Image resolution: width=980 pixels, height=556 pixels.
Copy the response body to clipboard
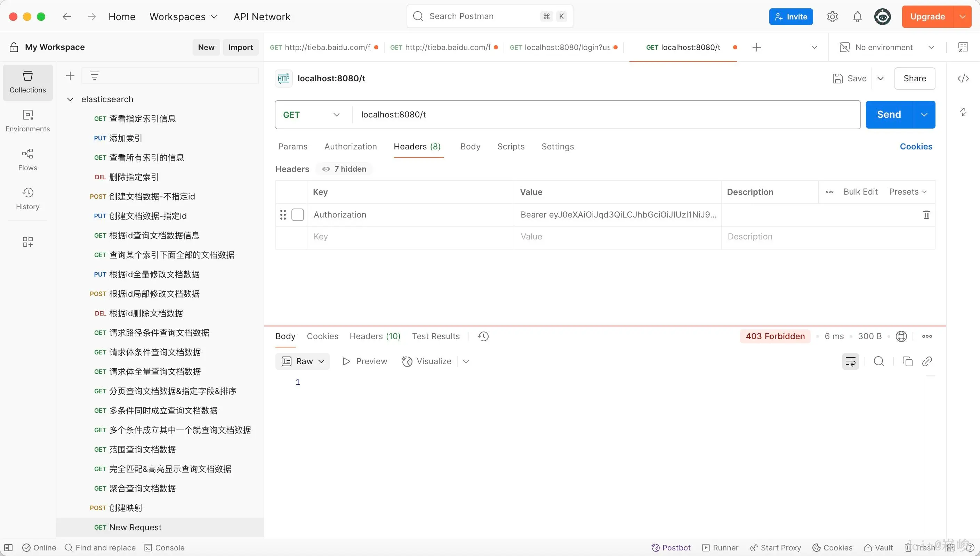[907, 361]
